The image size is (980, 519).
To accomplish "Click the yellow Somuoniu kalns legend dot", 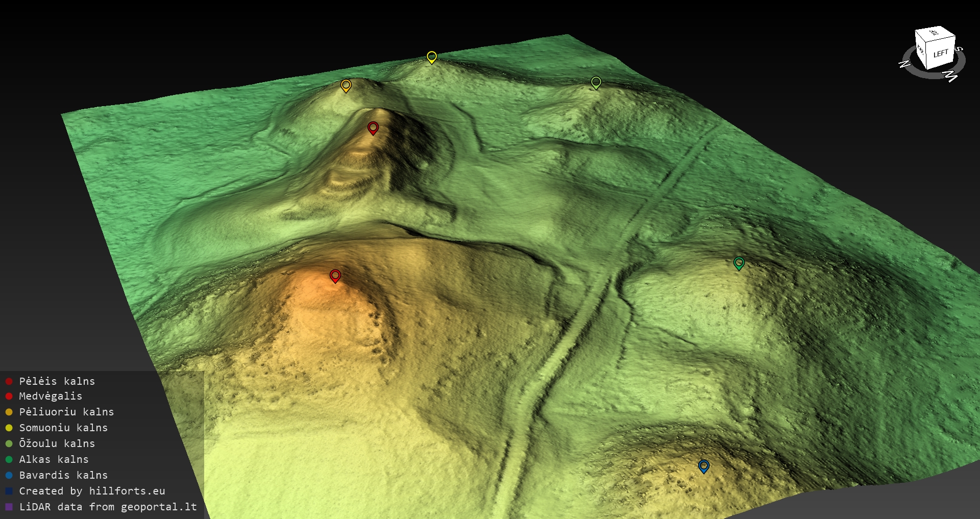I will tap(9, 428).
